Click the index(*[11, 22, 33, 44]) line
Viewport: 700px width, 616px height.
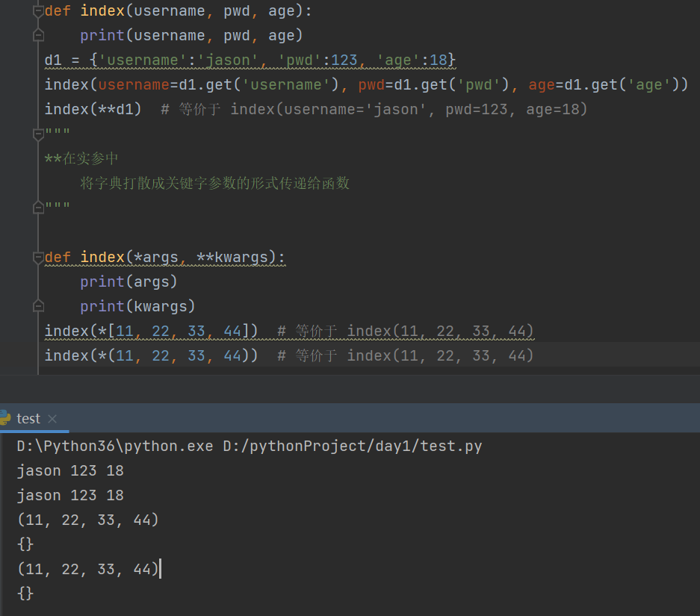coord(289,331)
